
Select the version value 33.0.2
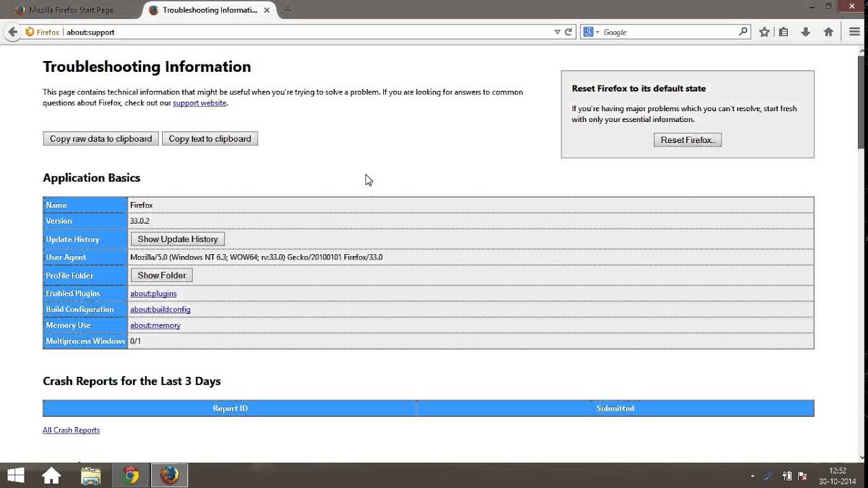(x=140, y=221)
